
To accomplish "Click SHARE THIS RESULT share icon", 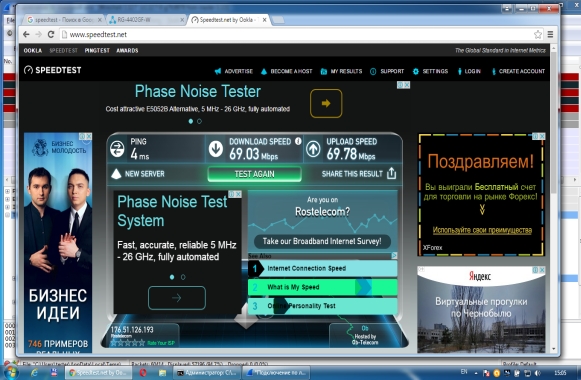I will [x=392, y=173].
